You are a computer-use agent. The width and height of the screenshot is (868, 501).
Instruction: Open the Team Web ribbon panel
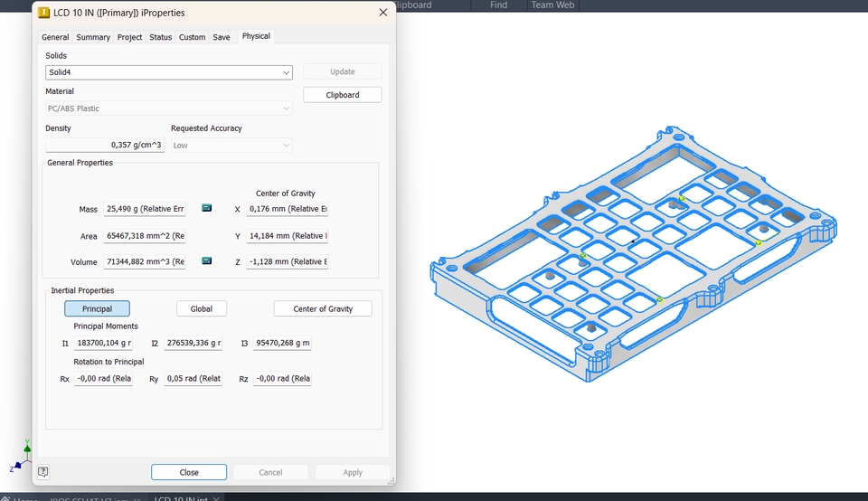[552, 5]
